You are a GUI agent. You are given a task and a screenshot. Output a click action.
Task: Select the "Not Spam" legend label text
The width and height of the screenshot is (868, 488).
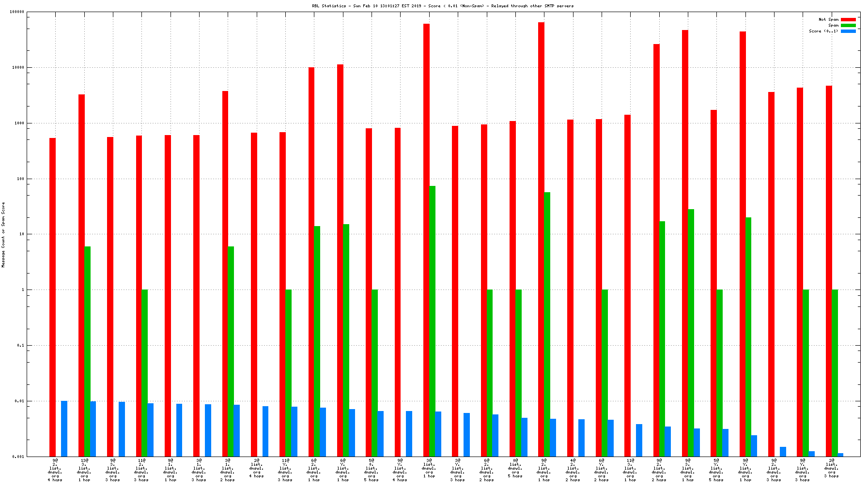coord(828,20)
